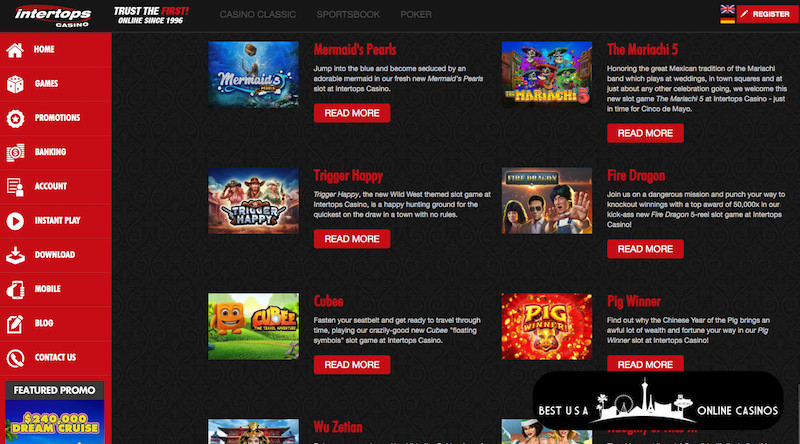Click the Contact Us phone icon
Screen dimensions: 800x444
(15, 358)
